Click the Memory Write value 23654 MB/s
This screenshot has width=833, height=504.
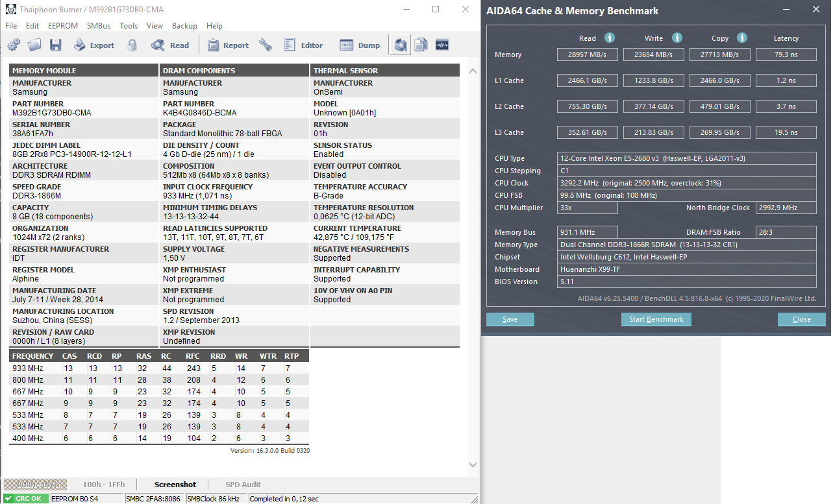(x=654, y=54)
